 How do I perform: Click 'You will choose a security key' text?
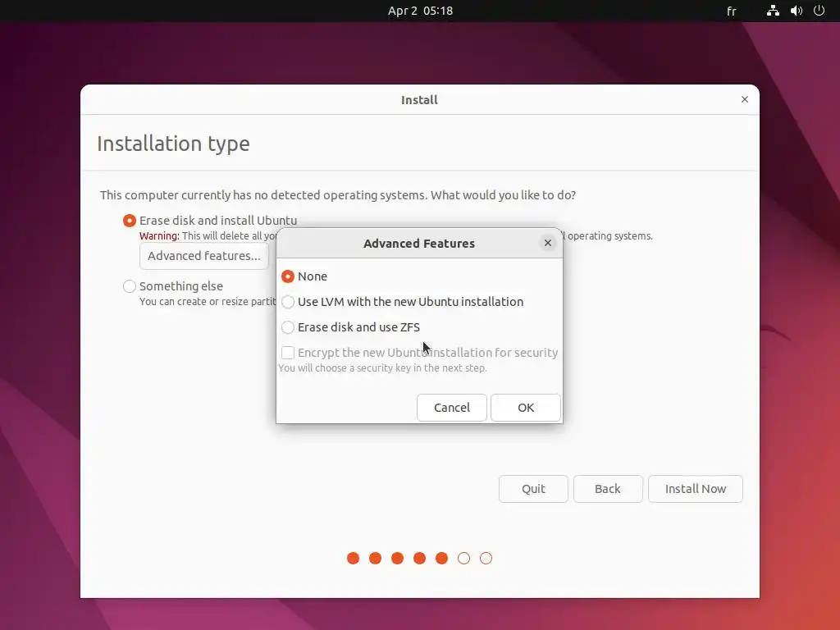382,368
